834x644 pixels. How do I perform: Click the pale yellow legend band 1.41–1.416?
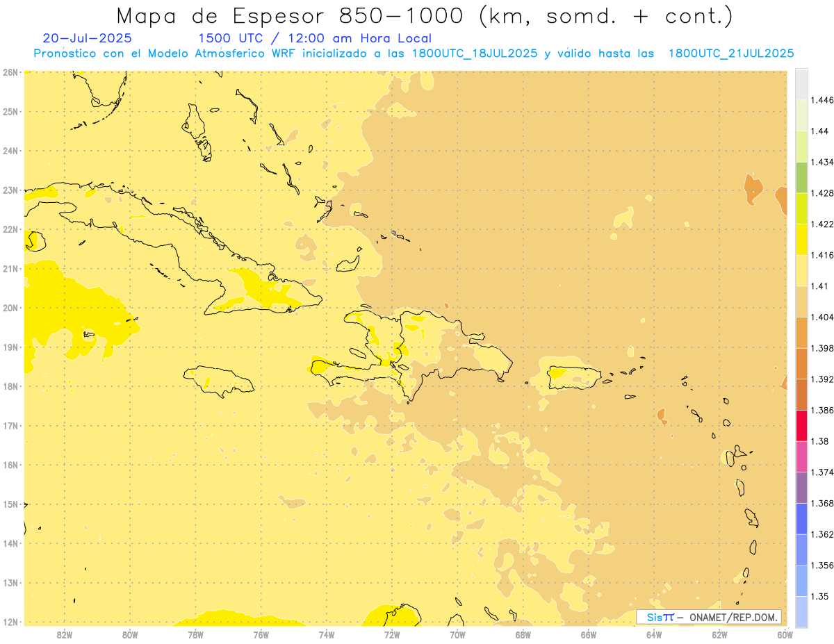tap(801, 271)
